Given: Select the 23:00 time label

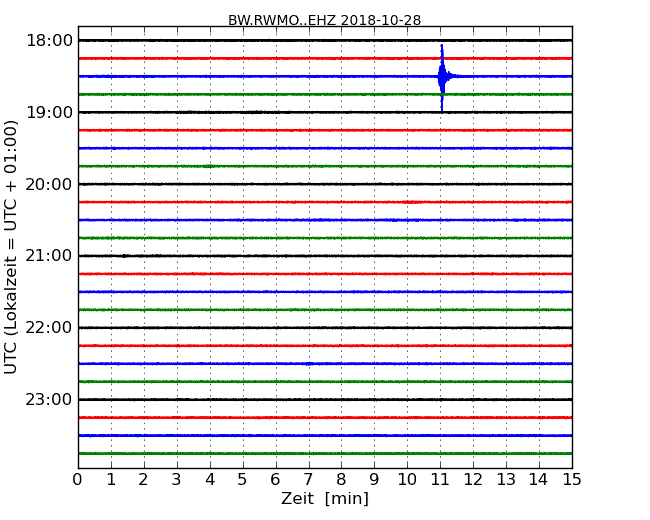Looking at the screenshot, I should point(49,399).
